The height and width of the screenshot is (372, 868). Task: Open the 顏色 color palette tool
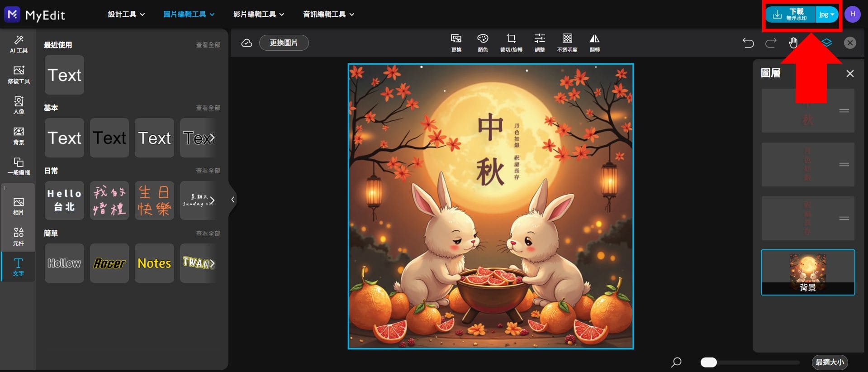[x=483, y=43]
